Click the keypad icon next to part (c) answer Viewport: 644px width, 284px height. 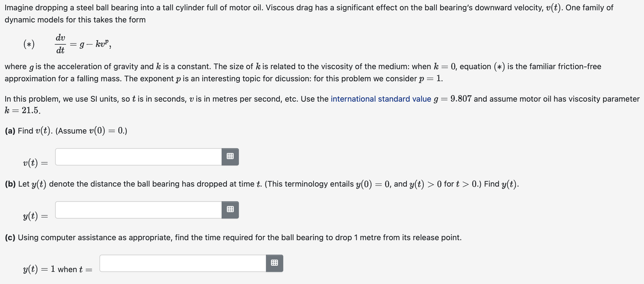pyautogui.click(x=275, y=263)
